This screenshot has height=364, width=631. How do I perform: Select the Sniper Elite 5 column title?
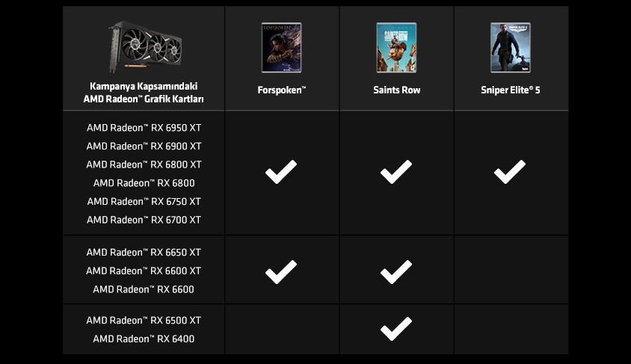tap(511, 90)
